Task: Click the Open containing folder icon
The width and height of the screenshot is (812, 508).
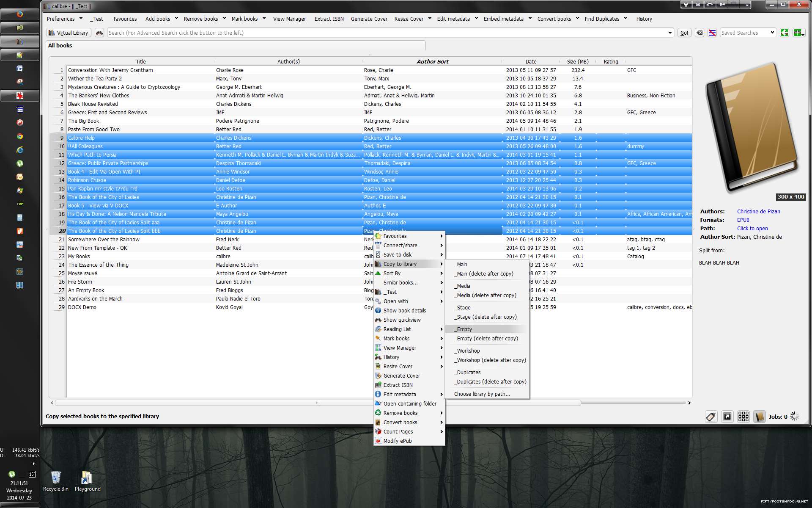Action: coord(378,403)
